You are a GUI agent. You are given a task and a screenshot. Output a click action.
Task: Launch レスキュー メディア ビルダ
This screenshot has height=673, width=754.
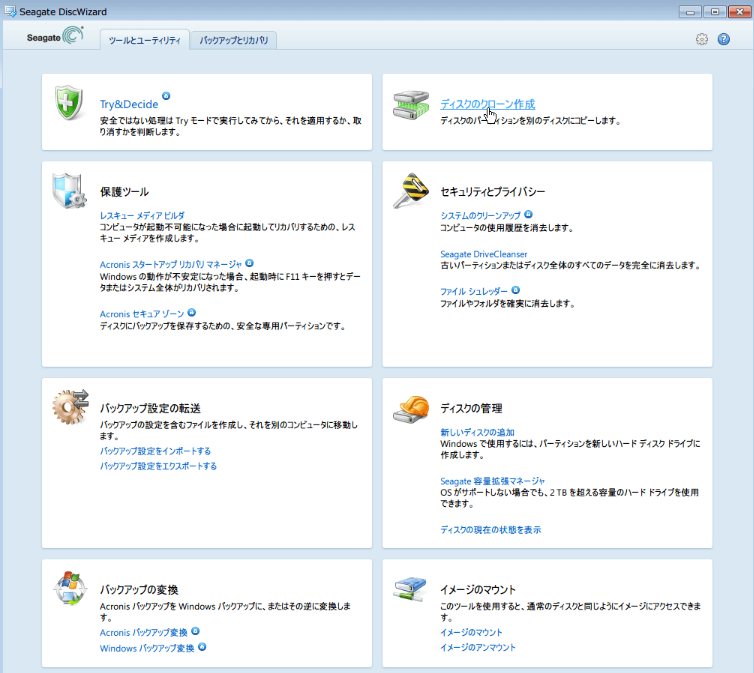click(142, 215)
